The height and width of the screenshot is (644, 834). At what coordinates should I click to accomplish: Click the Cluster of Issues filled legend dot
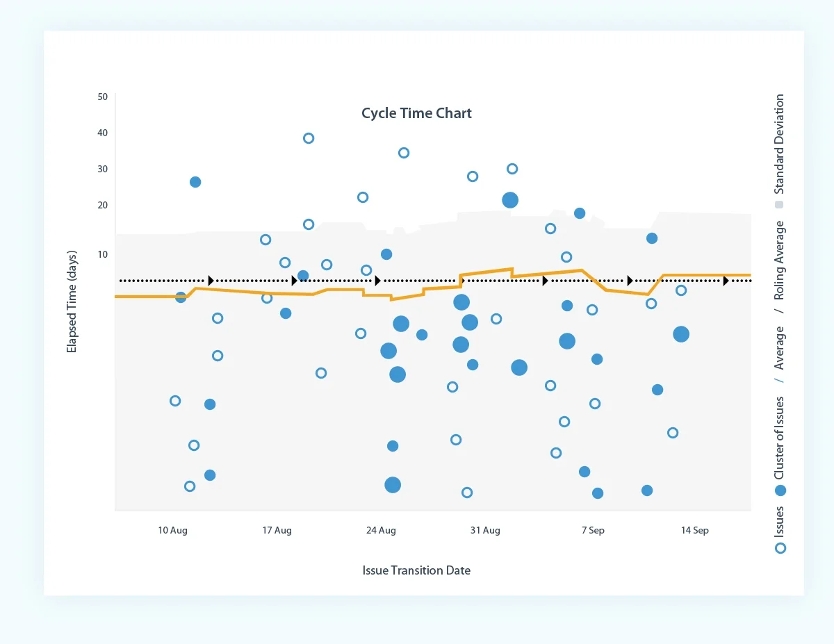pyautogui.click(x=780, y=490)
